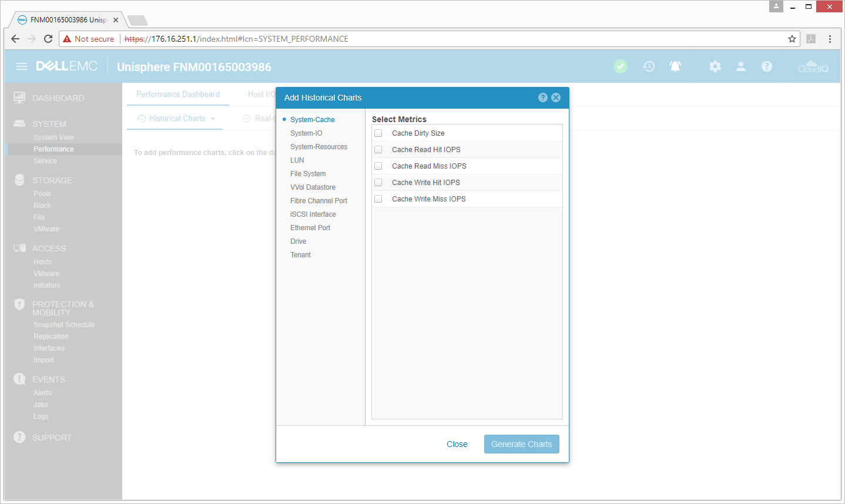Launch CloudIQ from header
Viewport: 845px width, 504px height.
coord(813,66)
